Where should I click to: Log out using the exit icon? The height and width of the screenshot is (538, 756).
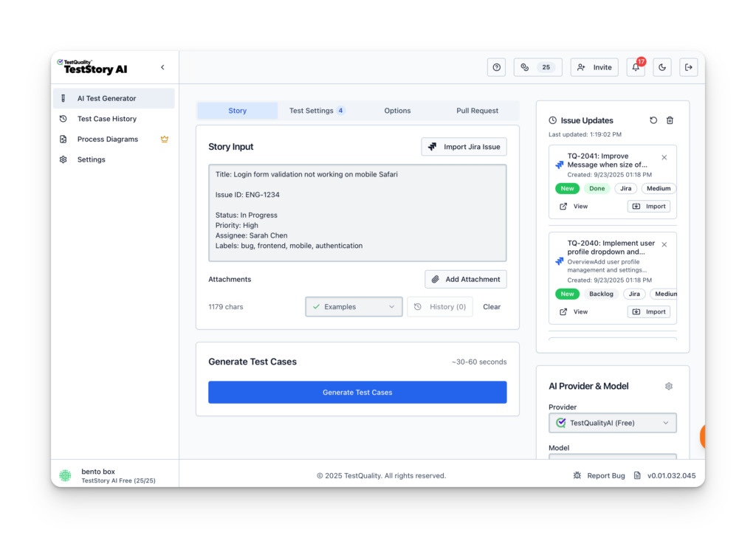[x=688, y=67]
